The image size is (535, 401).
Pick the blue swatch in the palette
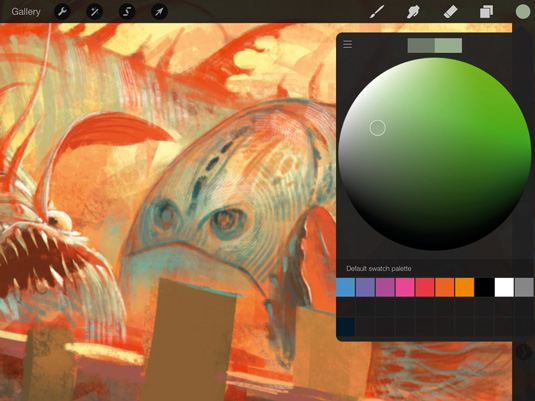tap(346, 287)
